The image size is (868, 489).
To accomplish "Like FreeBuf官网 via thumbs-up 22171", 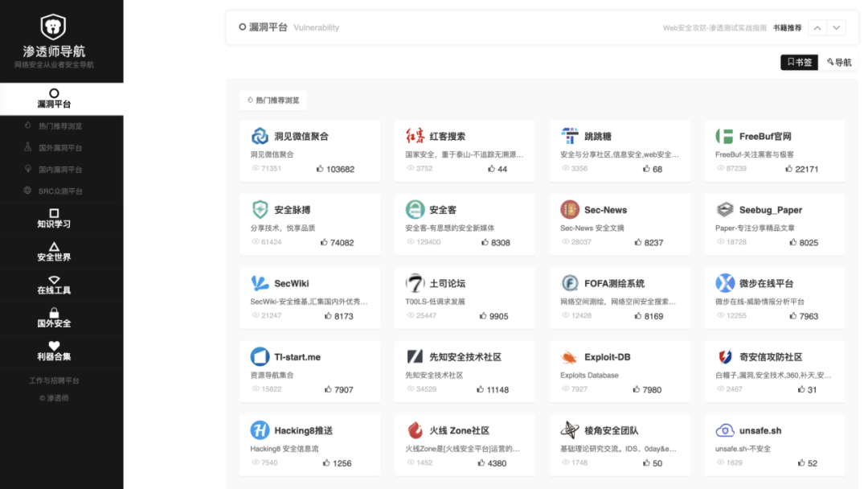I will click(x=801, y=169).
